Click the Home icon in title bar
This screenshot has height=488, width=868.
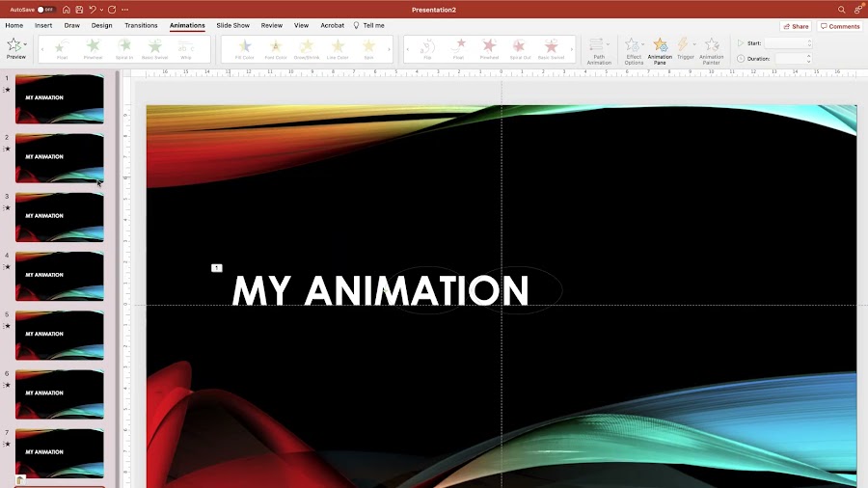pyautogui.click(x=66, y=10)
